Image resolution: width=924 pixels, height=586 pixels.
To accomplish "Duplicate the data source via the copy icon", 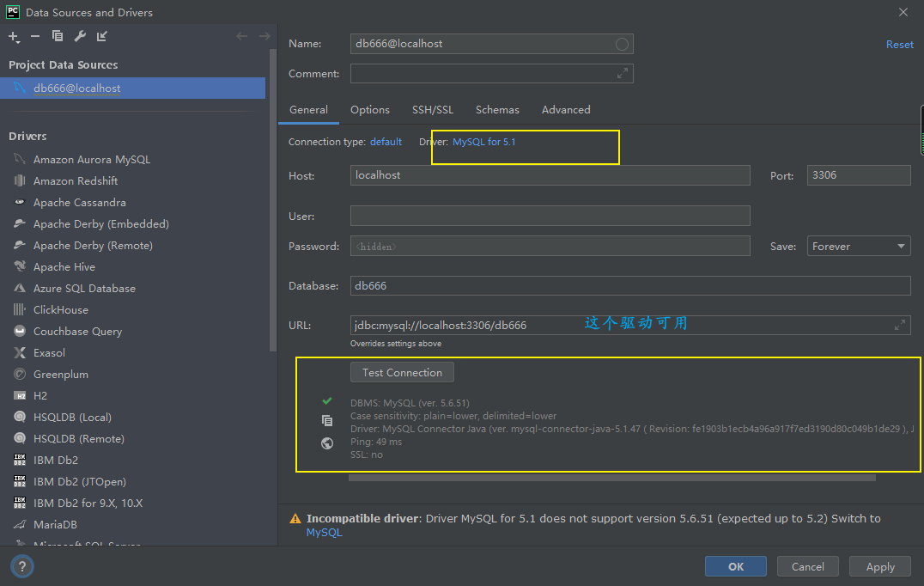I will [58, 36].
